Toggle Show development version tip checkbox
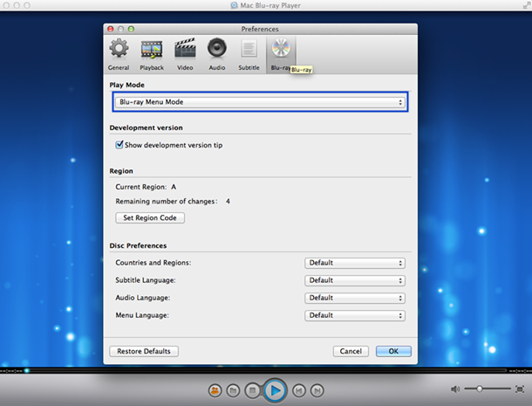The width and height of the screenshot is (532, 406). pos(119,145)
